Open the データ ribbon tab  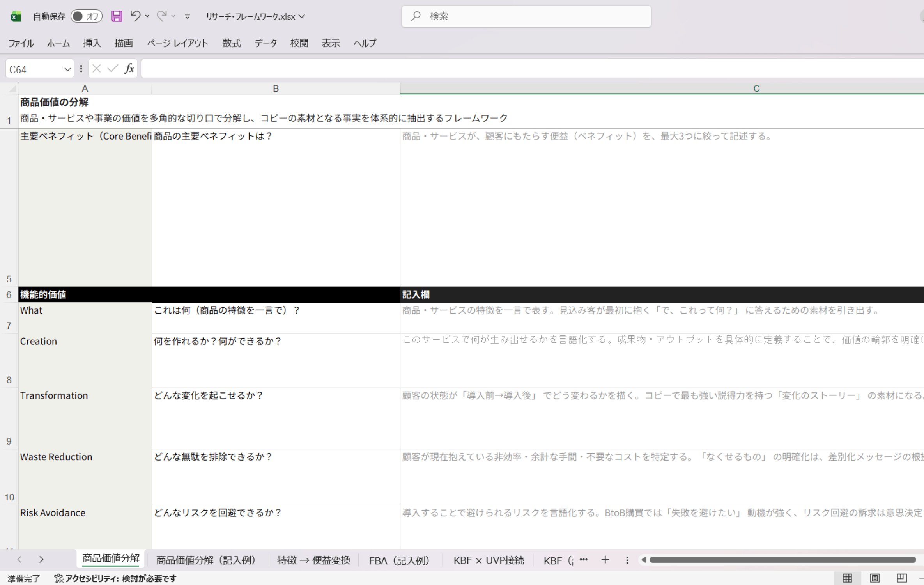pos(266,43)
